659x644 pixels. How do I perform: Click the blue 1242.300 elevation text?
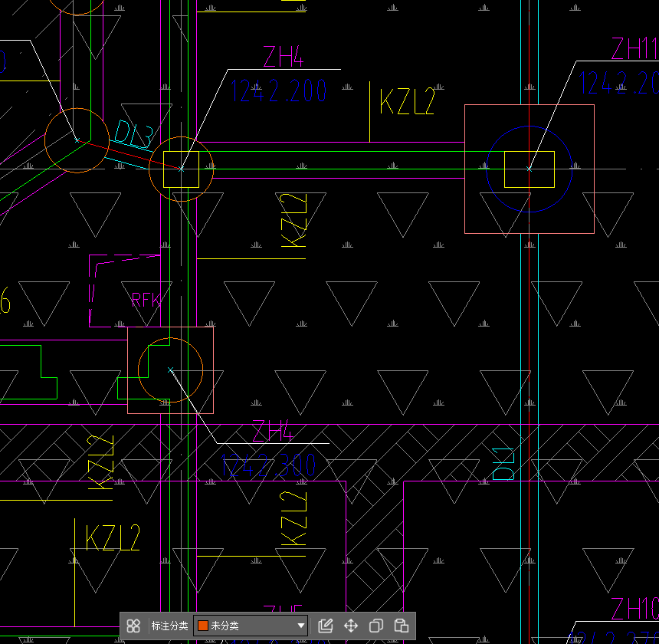tap(267, 465)
